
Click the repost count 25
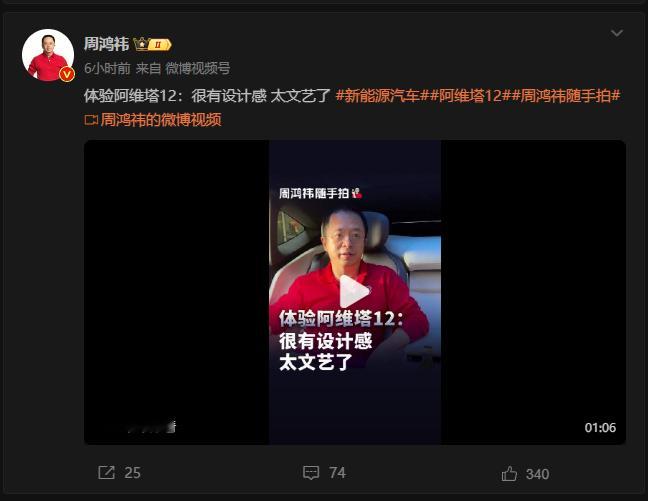[132, 473]
